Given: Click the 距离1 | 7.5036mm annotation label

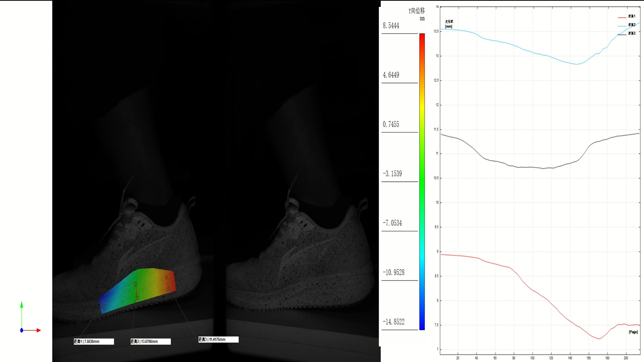Looking at the screenshot, I should coord(94,341).
